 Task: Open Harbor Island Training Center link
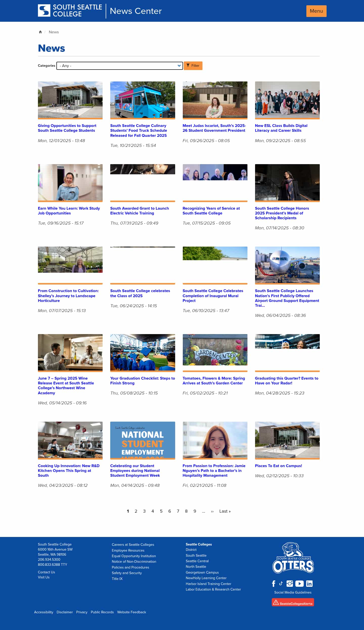point(209,584)
